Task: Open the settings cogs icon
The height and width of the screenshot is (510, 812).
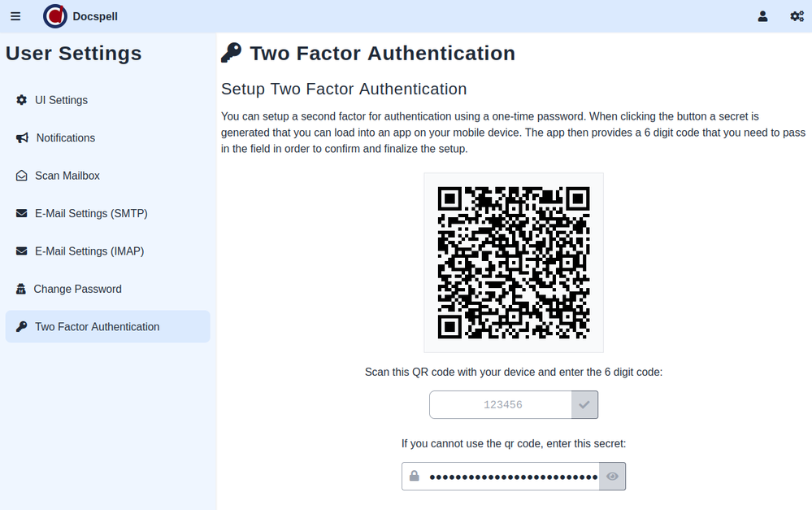Action: click(797, 16)
